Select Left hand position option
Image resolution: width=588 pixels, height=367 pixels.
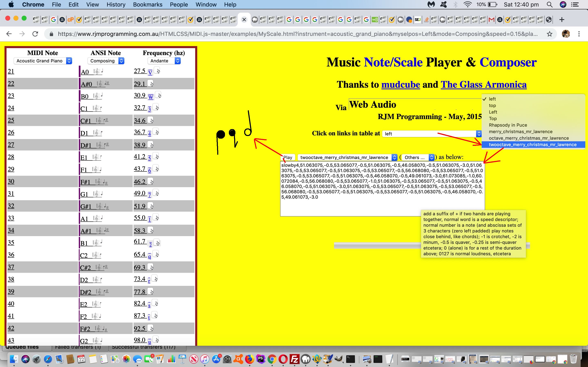coord(493,112)
